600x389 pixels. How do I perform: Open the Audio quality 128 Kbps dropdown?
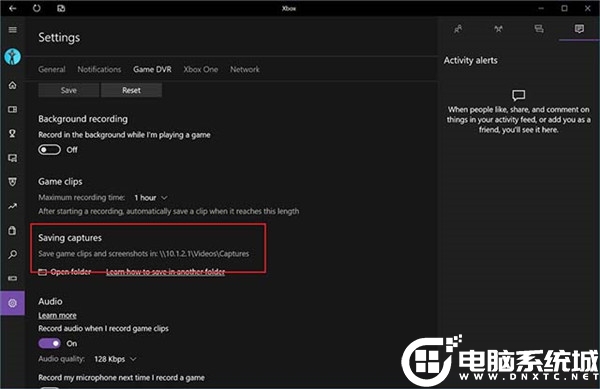(115, 359)
